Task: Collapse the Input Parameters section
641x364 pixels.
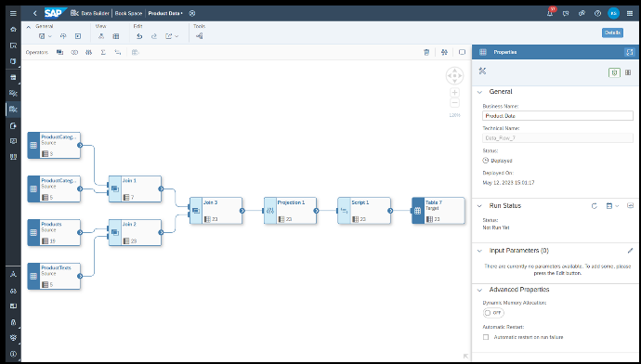Action: (x=479, y=251)
